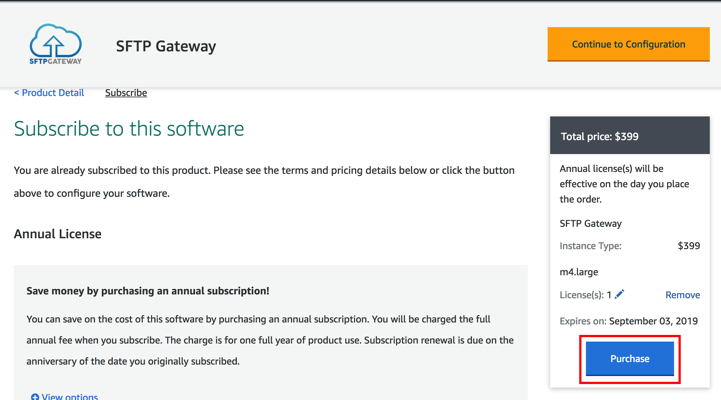Click the blue Purchase button
Viewport: 721px width, 400px height.
(629, 359)
